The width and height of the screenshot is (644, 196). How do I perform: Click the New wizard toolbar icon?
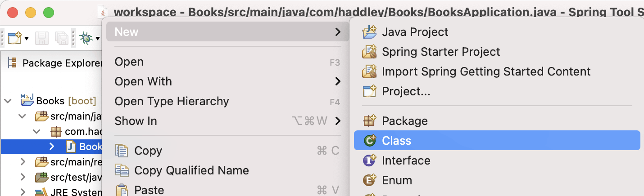point(14,38)
